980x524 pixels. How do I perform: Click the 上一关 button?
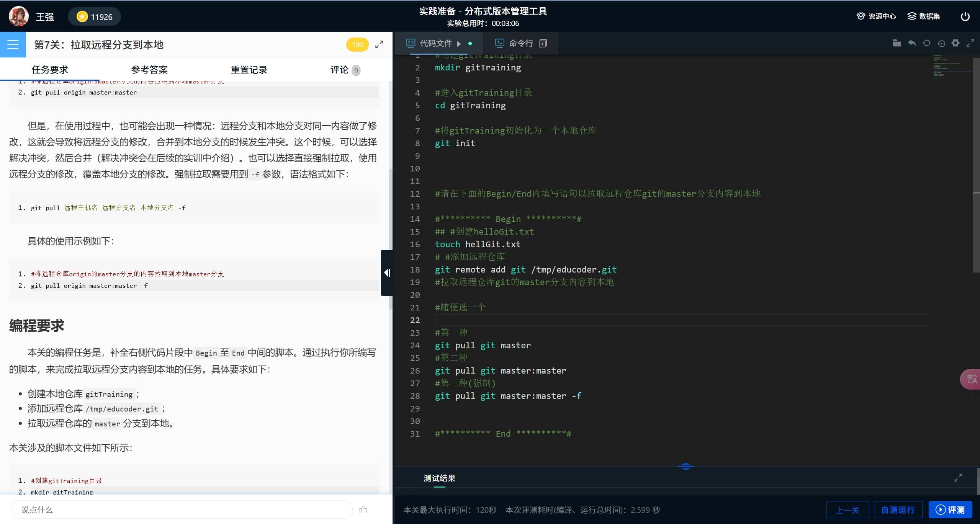click(847, 509)
